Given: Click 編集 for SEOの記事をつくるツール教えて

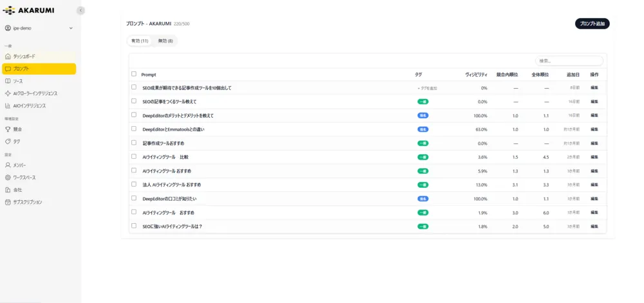Looking at the screenshot, I should point(594,102).
